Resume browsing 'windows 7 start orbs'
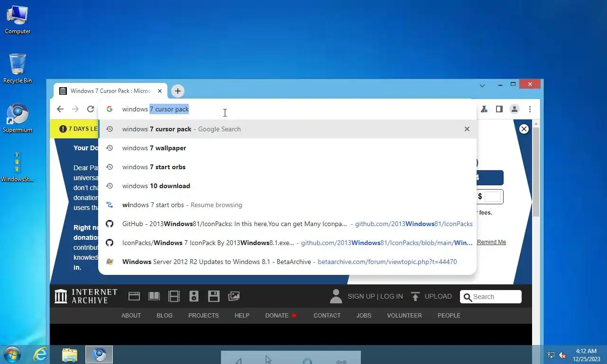The height and width of the screenshot is (364, 607). (x=287, y=205)
